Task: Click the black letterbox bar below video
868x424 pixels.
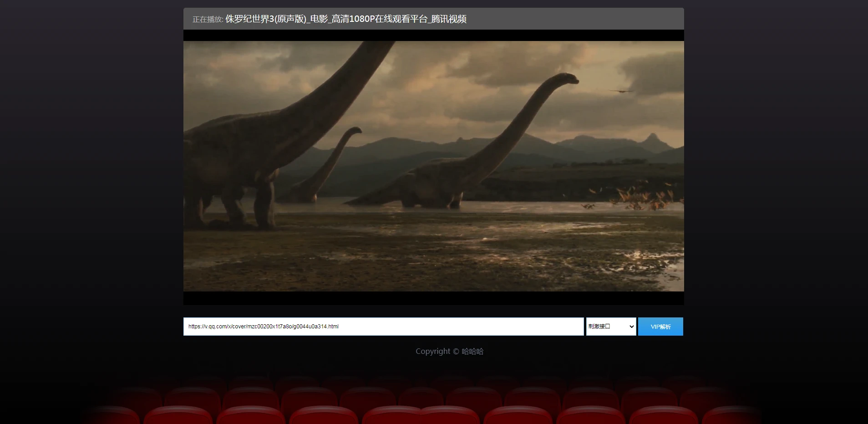Action: pyautogui.click(x=433, y=298)
